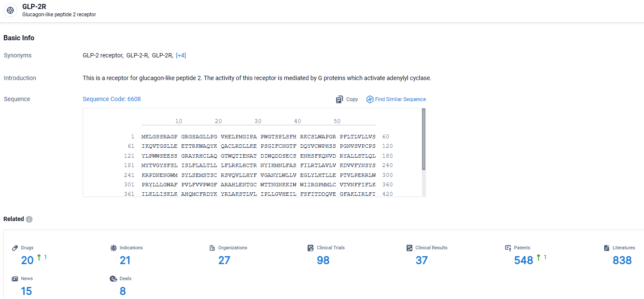Click the Organizations building icon
Viewport: 644px width, 299px height.
212,248
